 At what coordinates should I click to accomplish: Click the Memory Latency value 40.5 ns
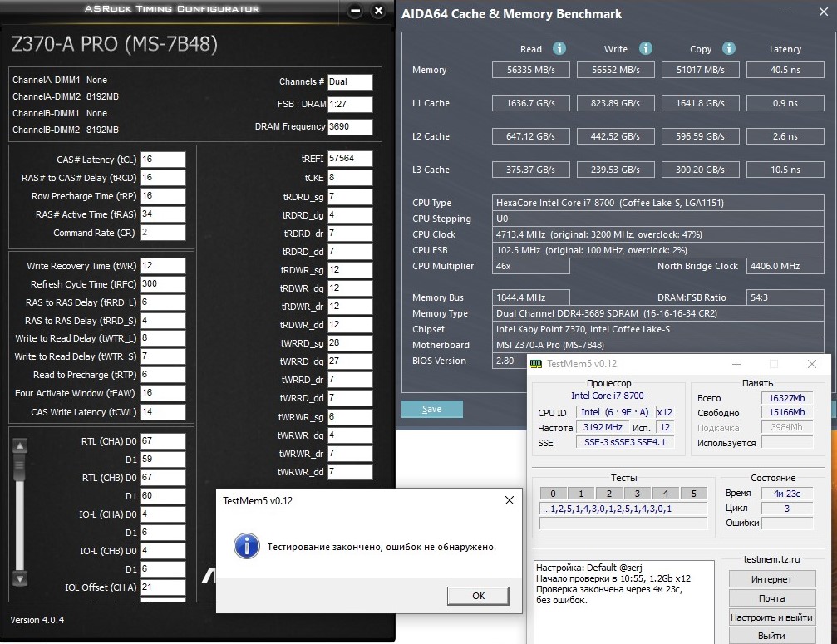(785, 70)
